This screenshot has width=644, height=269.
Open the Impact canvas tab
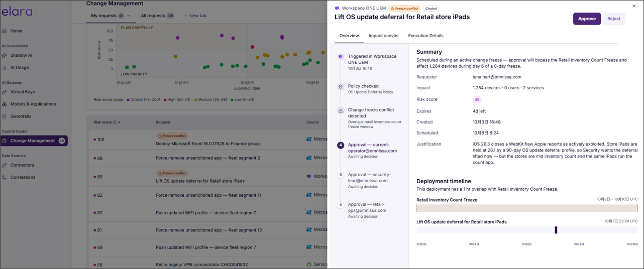(x=383, y=36)
